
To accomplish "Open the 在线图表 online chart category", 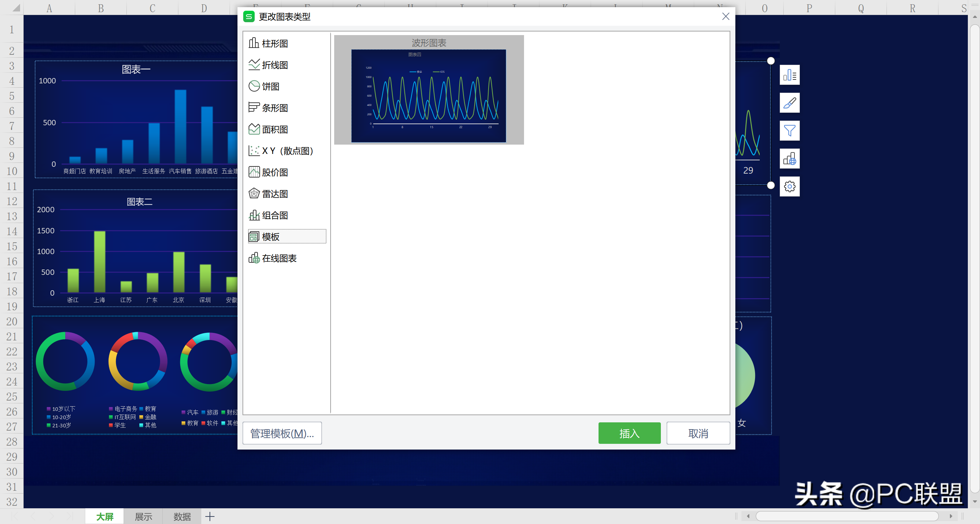I will click(273, 258).
